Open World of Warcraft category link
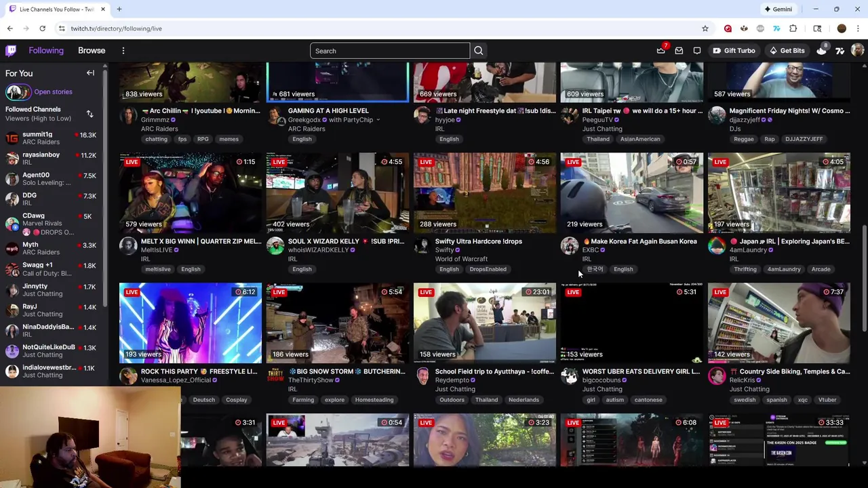868x488 pixels. (461, 259)
